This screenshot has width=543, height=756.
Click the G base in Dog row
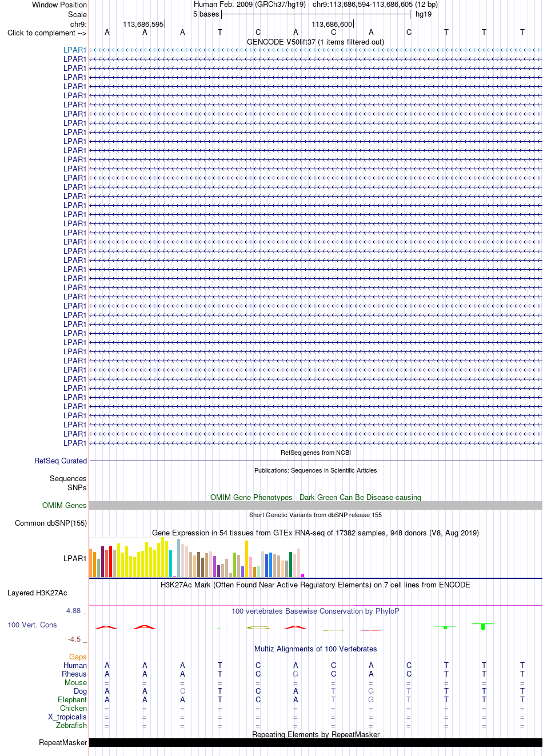(x=371, y=691)
